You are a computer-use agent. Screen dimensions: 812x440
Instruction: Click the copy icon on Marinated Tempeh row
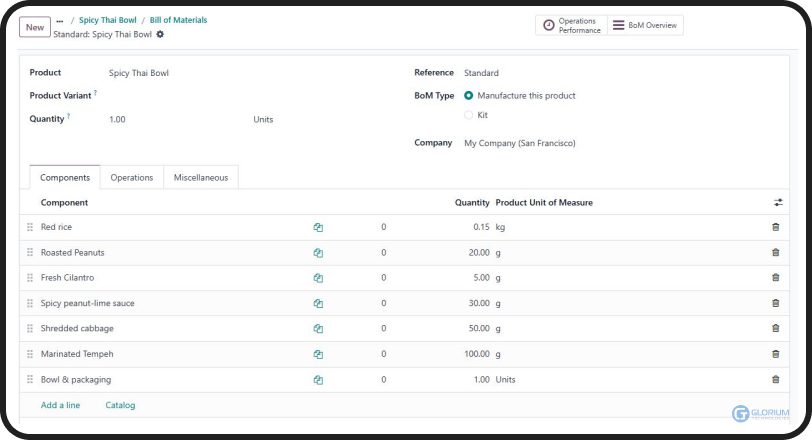pyautogui.click(x=318, y=354)
